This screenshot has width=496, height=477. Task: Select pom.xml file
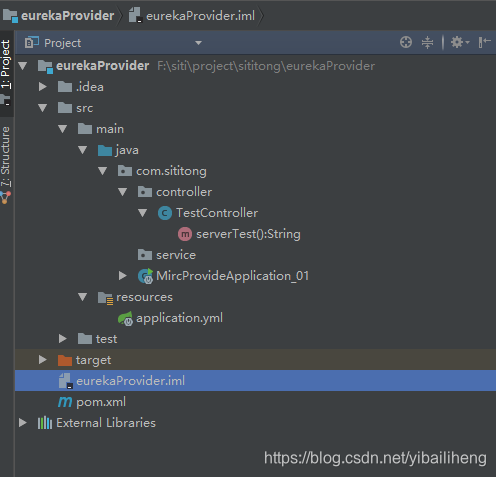pyautogui.click(x=101, y=402)
